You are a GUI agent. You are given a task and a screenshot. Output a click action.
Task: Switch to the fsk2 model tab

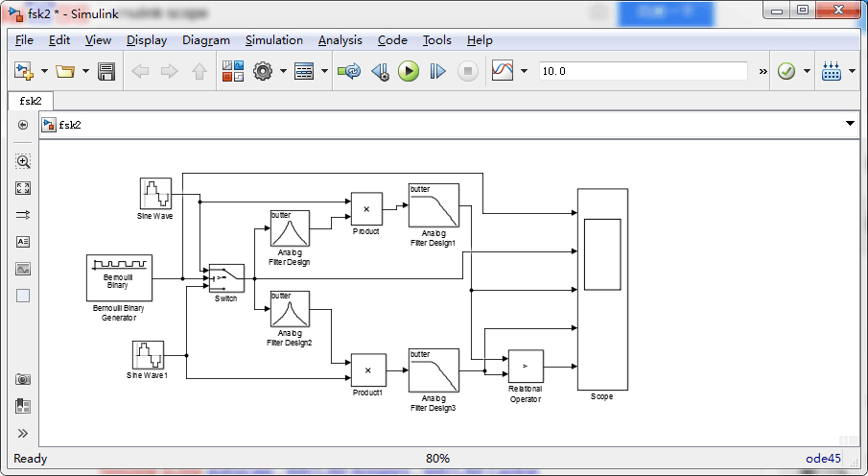(x=31, y=101)
